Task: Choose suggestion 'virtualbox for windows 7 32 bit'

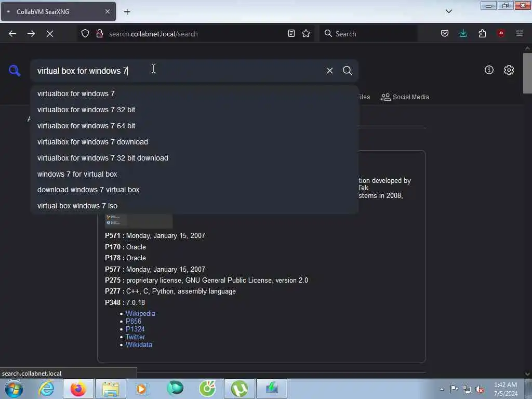Action: (x=194, y=110)
